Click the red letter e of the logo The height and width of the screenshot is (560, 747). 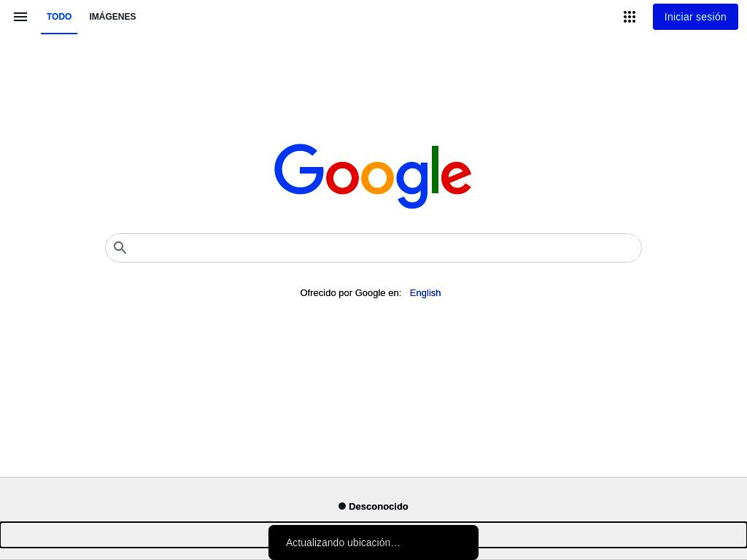456,178
